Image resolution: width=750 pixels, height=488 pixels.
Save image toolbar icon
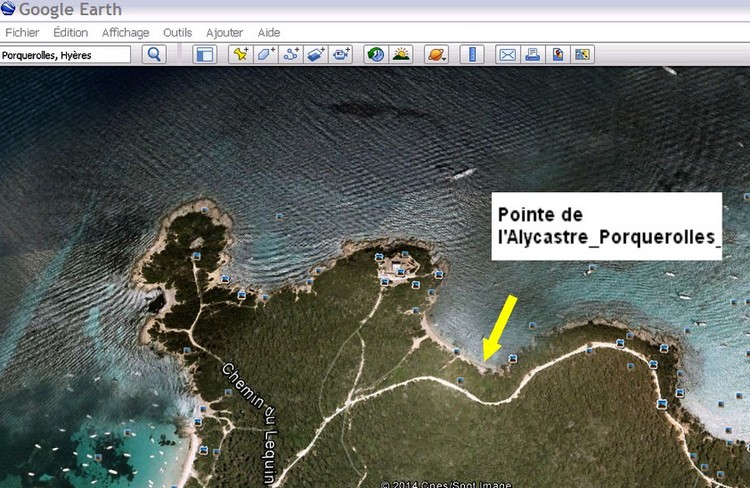point(558,55)
